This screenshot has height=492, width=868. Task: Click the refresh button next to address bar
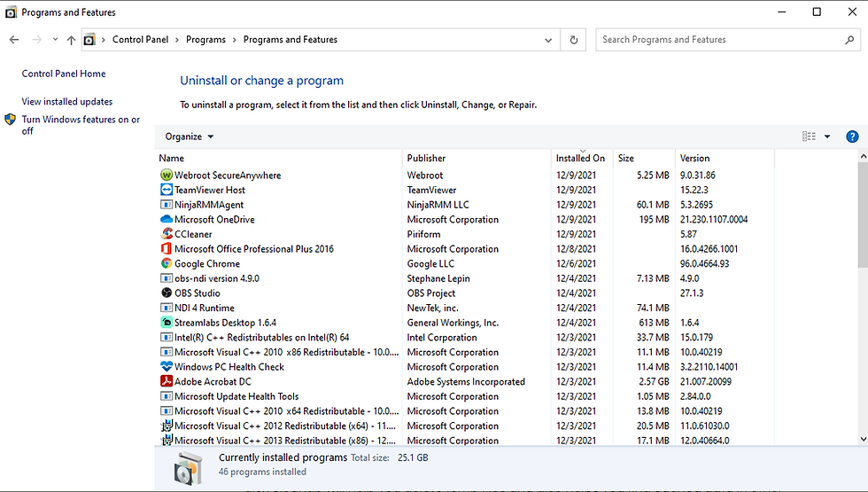[x=574, y=40]
